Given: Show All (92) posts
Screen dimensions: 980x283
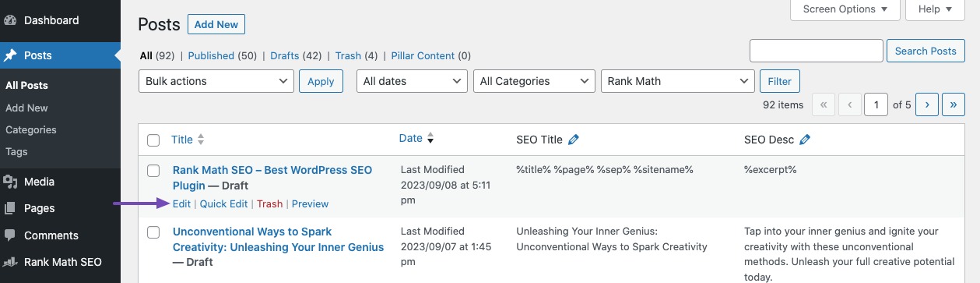Looking at the screenshot, I should click(x=157, y=55).
